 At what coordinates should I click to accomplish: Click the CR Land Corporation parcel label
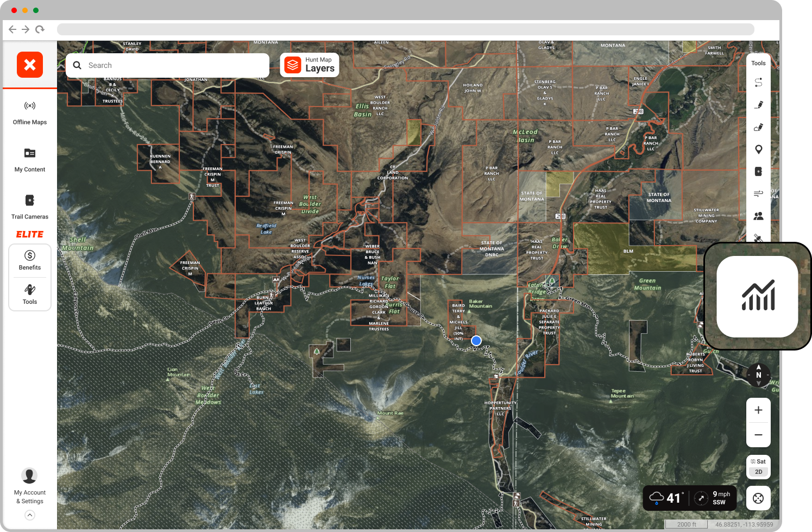pyautogui.click(x=393, y=172)
